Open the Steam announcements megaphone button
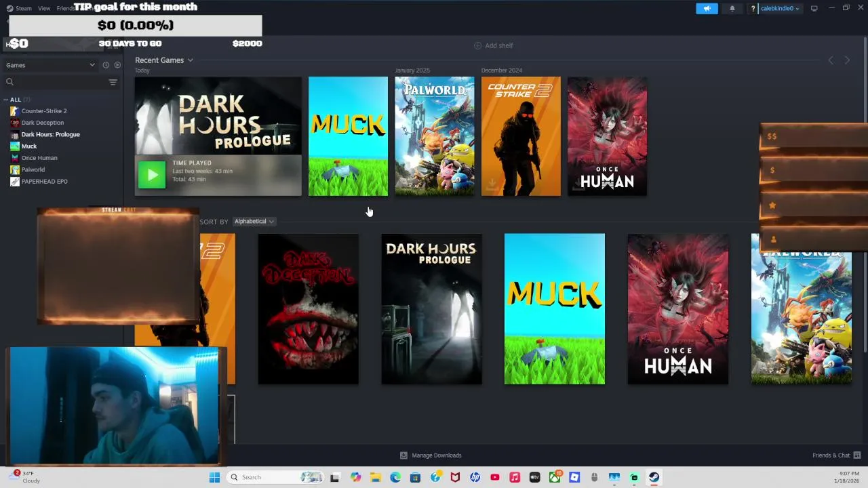The image size is (868, 488). click(707, 8)
